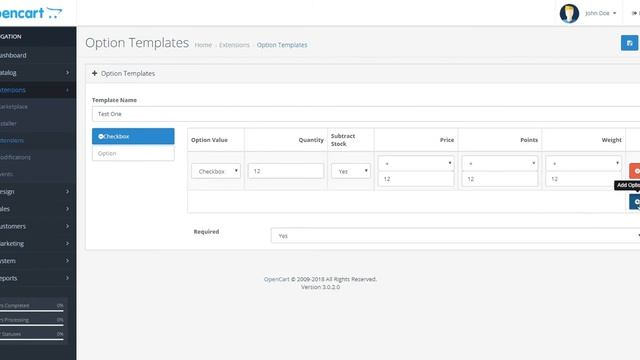Go to Home breadcrumb link
The height and width of the screenshot is (360, 640).
tap(203, 45)
